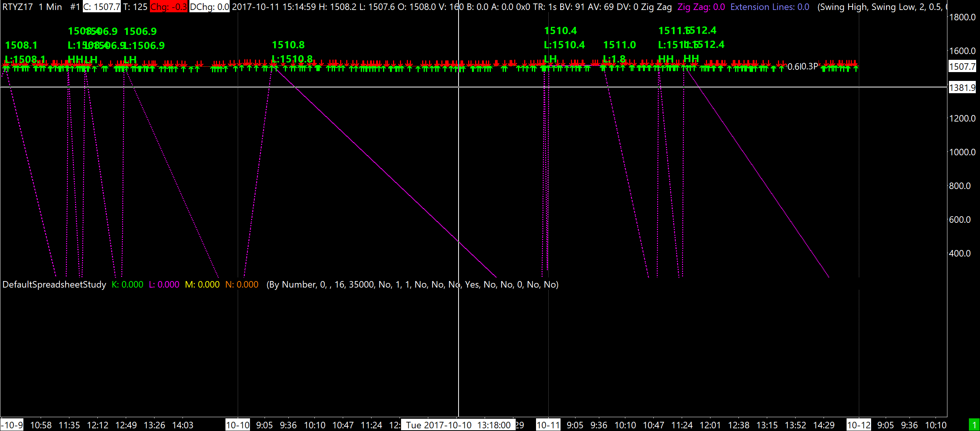Click the 0.6|0.3P text label on the chart
This screenshot has height=431, width=980.
[x=802, y=66]
